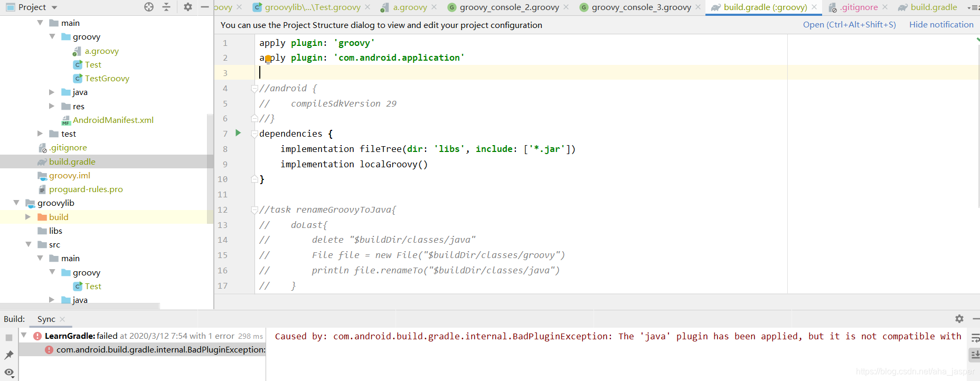Click the collapse all icon in Project panel
The image size is (980, 381).
pyautogui.click(x=166, y=7)
